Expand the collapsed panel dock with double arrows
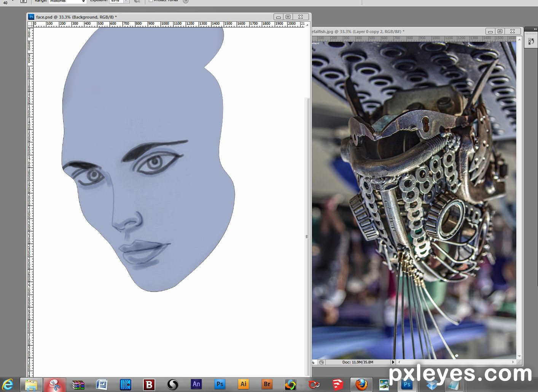Image resolution: width=538 pixels, height=392 pixels. pyautogui.click(x=535, y=29)
